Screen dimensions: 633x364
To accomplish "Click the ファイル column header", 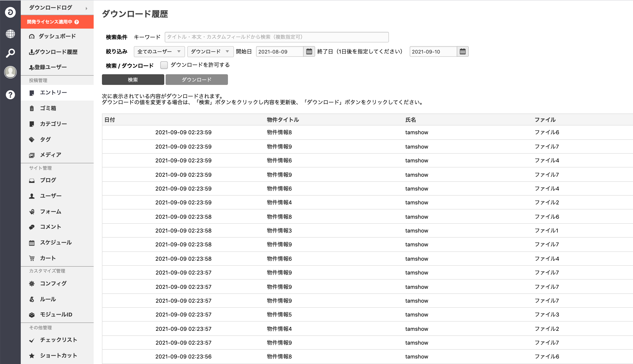I will [545, 120].
